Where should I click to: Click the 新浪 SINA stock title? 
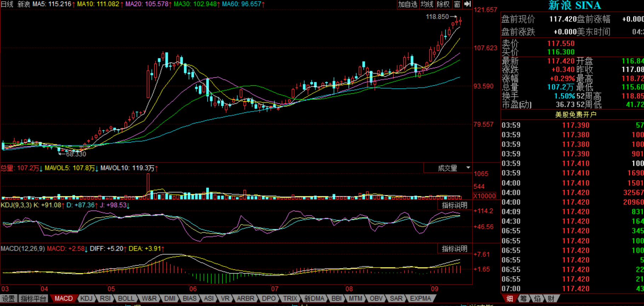click(x=575, y=5)
